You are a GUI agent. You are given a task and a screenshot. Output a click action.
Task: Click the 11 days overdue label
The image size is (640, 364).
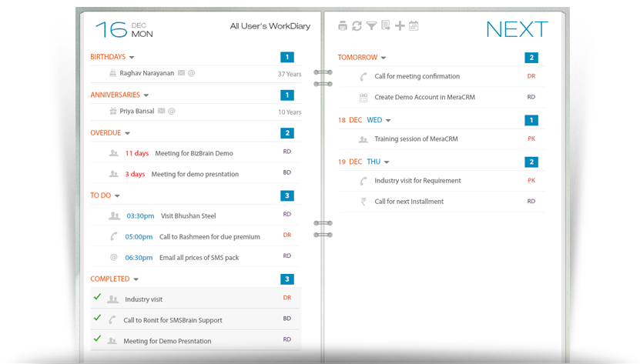[x=137, y=153]
